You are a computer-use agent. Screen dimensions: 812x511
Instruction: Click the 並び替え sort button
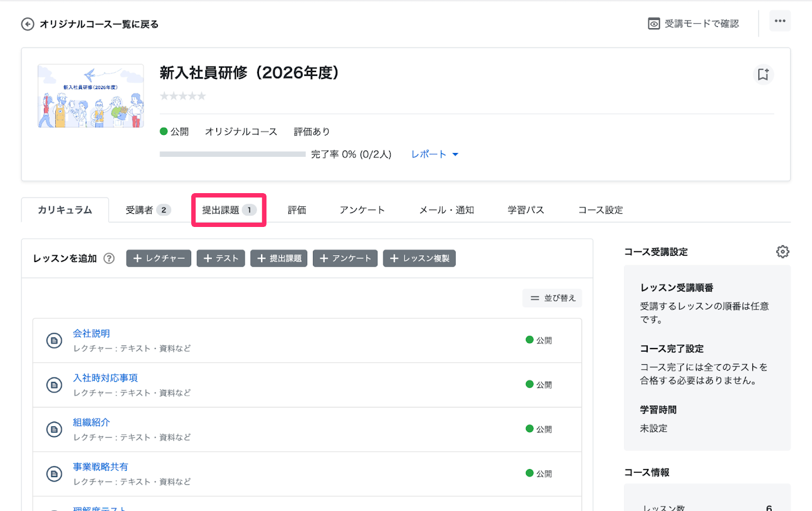[552, 298]
